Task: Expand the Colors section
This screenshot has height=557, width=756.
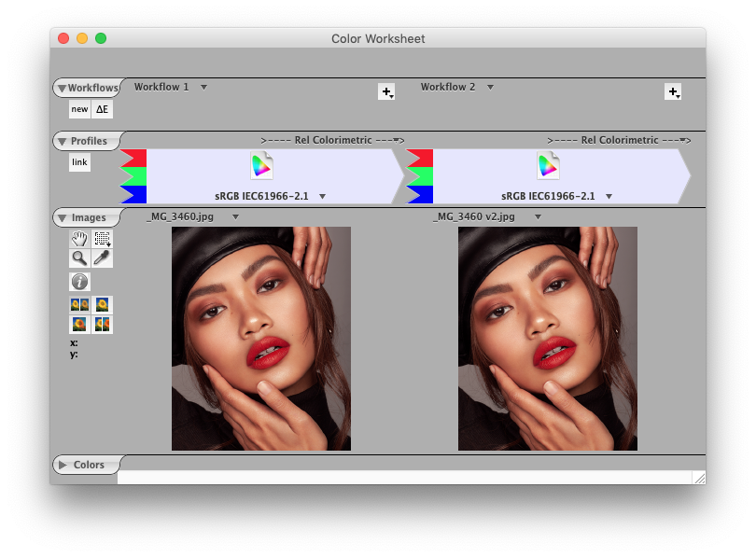Action: [63, 465]
